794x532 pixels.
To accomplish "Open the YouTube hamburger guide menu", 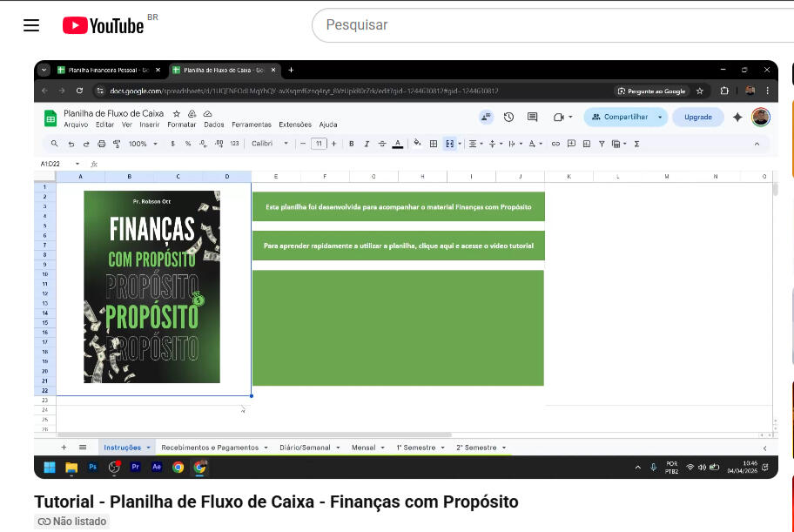I will pos(31,25).
